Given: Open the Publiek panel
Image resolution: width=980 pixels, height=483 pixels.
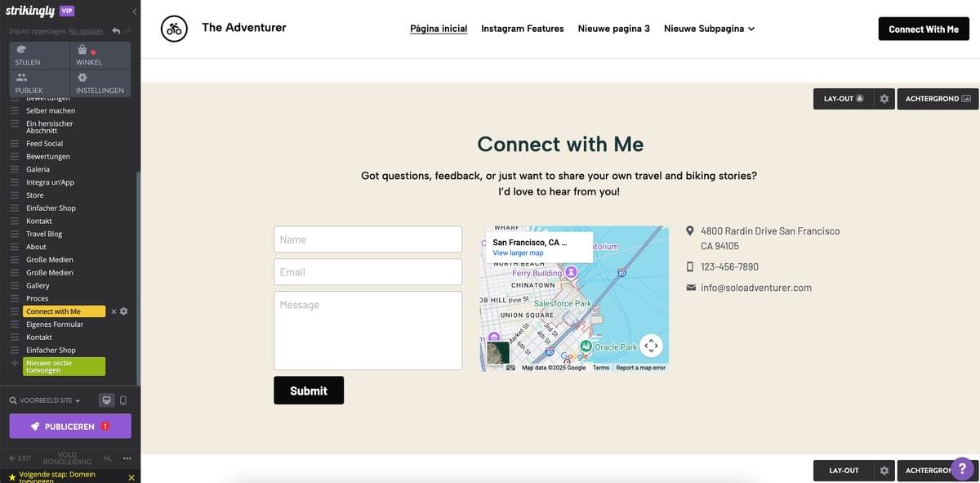Looking at the screenshot, I should tap(39, 83).
